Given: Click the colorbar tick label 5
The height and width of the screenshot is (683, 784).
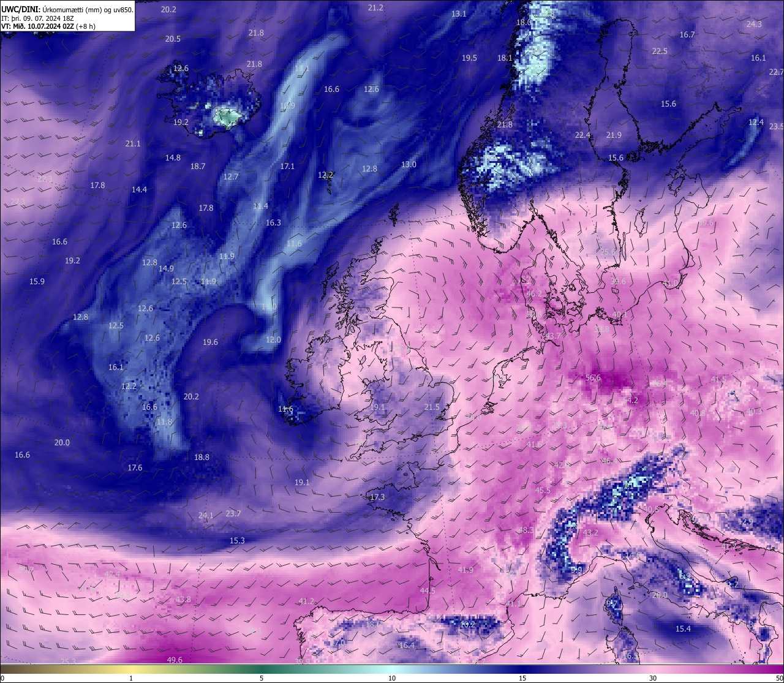Looking at the screenshot, I should [262, 678].
